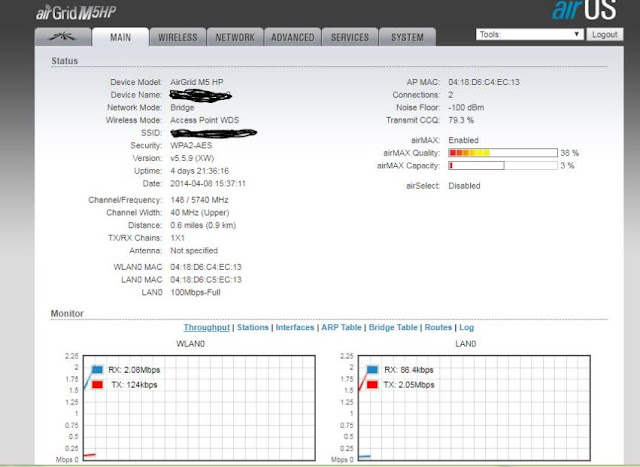The height and width of the screenshot is (467, 640).
Task: Click the Wireless Mode value Access Point WDS
Action: [x=204, y=120]
